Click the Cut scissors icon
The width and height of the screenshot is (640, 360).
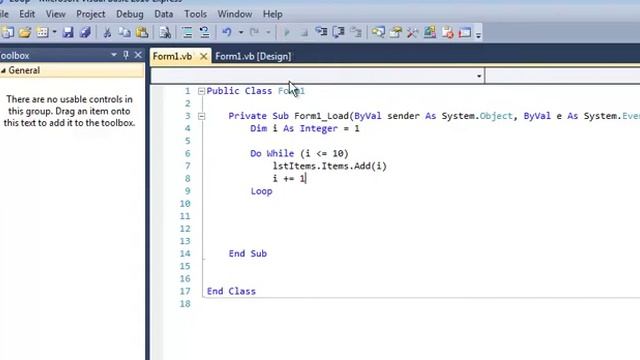(x=107, y=32)
